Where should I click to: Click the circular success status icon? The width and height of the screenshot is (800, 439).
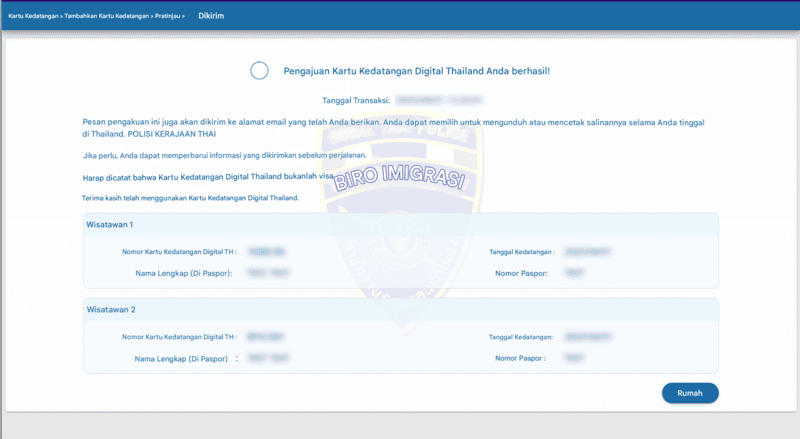click(259, 70)
